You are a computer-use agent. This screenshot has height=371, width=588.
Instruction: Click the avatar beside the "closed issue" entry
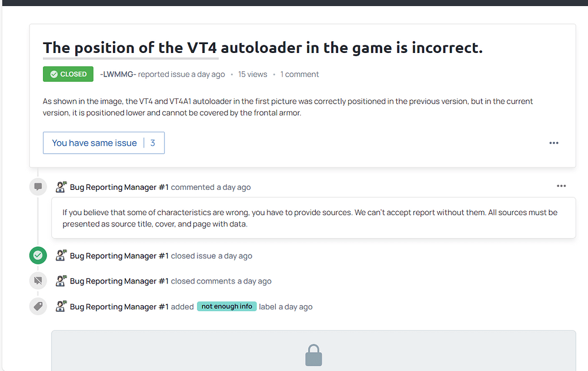coord(61,256)
